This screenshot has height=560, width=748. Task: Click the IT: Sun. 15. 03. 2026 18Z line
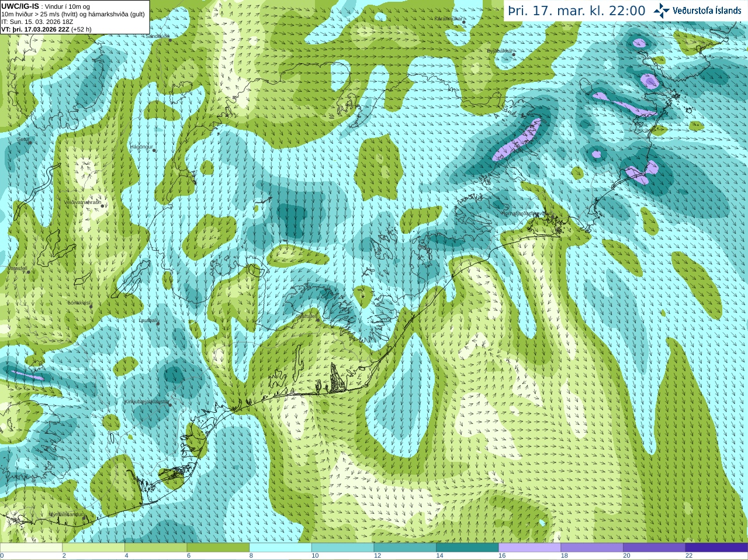(37, 22)
